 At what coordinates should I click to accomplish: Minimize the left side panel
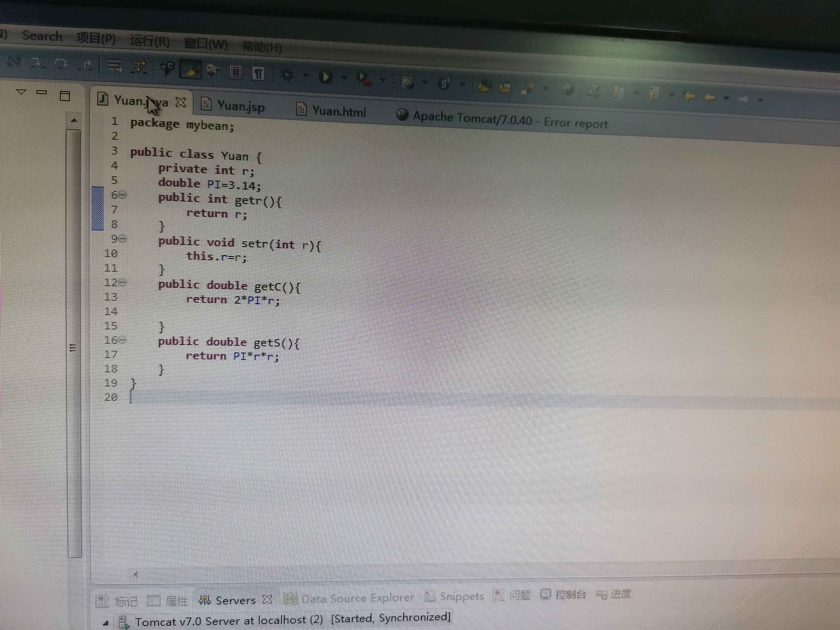coord(41,92)
